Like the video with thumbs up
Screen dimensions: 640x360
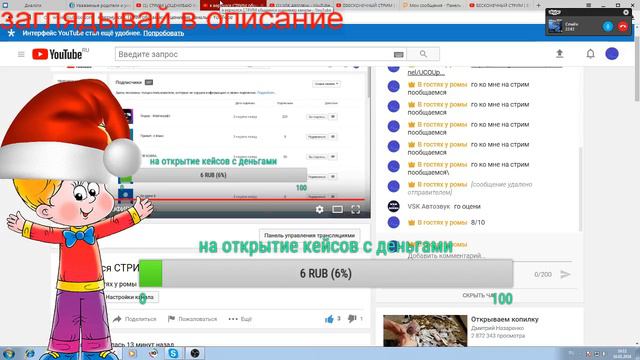329,319
